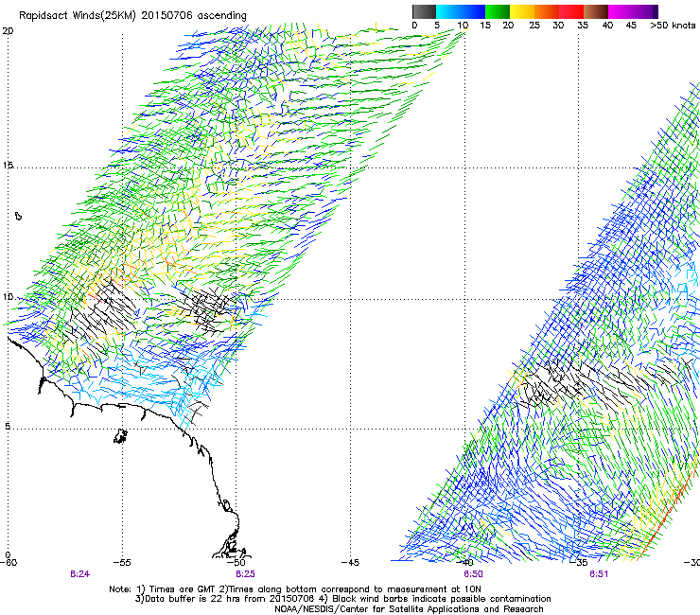The width and height of the screenshot is (700, 615).
Task: Click the latitude 20 axis label
Action: tap(8, 31)
